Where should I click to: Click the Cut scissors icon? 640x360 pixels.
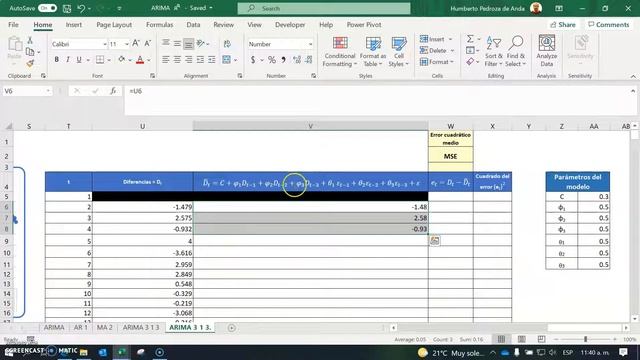[x=30, y=40]
